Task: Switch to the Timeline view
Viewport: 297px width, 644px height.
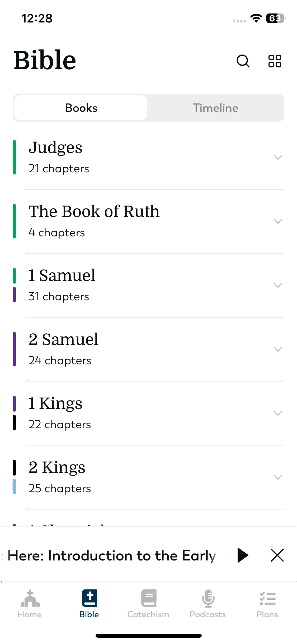Action: (x=215, y=108)
